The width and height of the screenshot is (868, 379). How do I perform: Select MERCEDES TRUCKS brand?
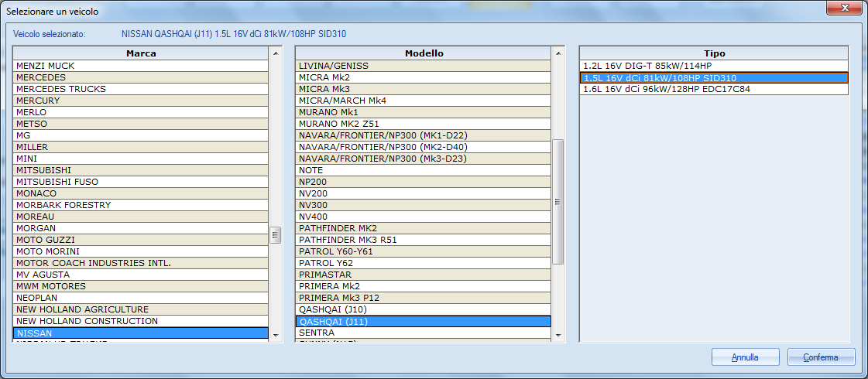point(141,89)
